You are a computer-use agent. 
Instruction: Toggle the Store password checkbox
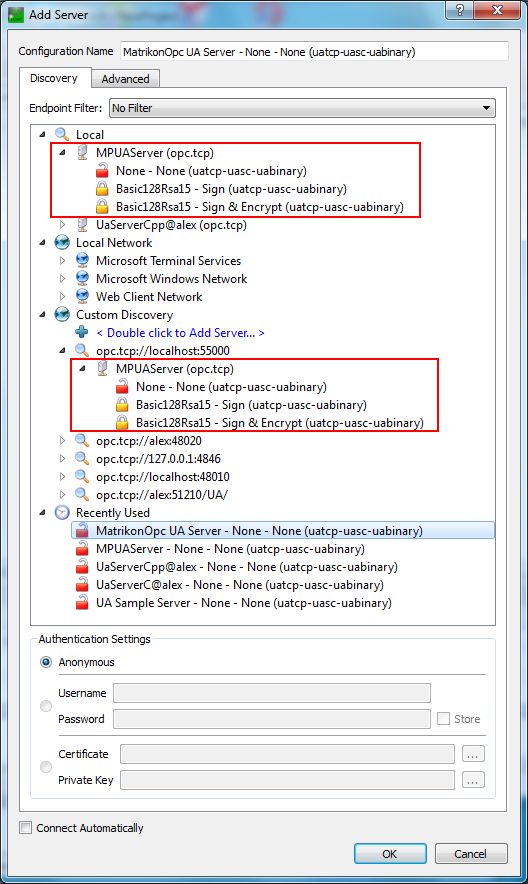tap(443, 719)
